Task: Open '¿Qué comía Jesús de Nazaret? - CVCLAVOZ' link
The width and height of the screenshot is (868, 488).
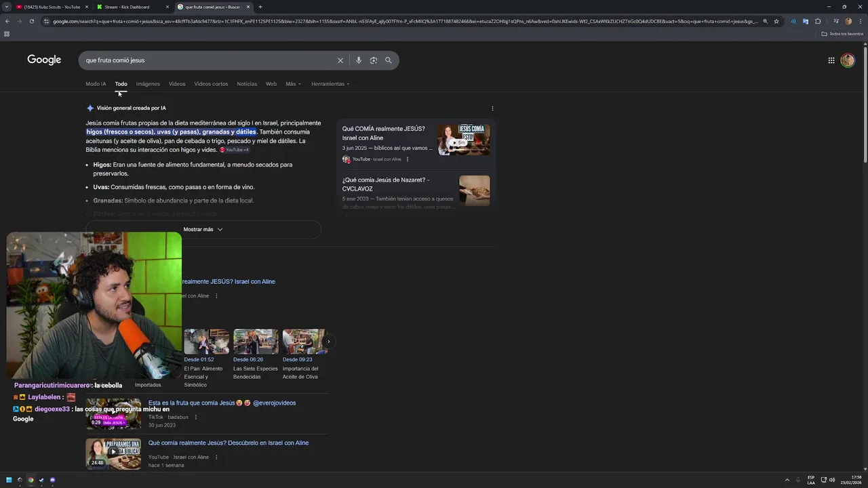Action: pyautogui.click(x=386, y=184)
